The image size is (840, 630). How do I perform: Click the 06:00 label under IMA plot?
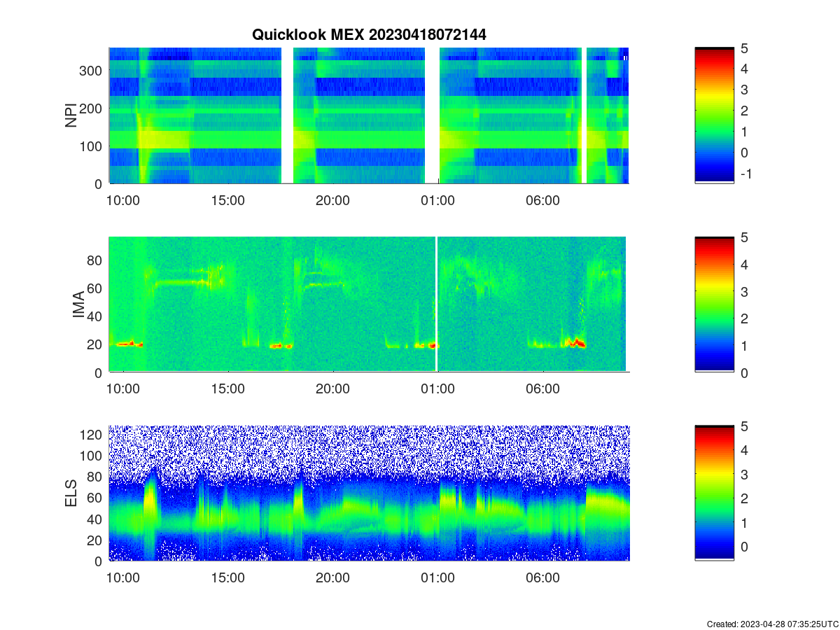point(542,388)
